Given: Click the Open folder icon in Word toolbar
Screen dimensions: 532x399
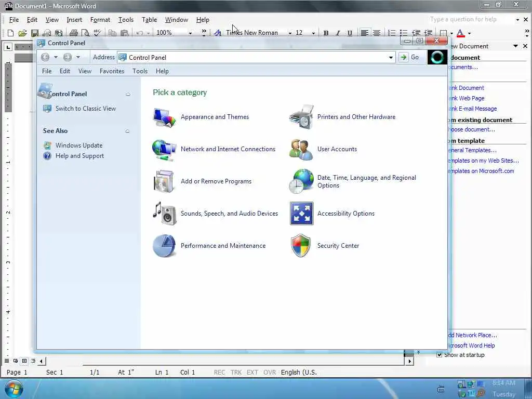Looking at the screenshot, I should pyautogui.click(x=22, y=33).
